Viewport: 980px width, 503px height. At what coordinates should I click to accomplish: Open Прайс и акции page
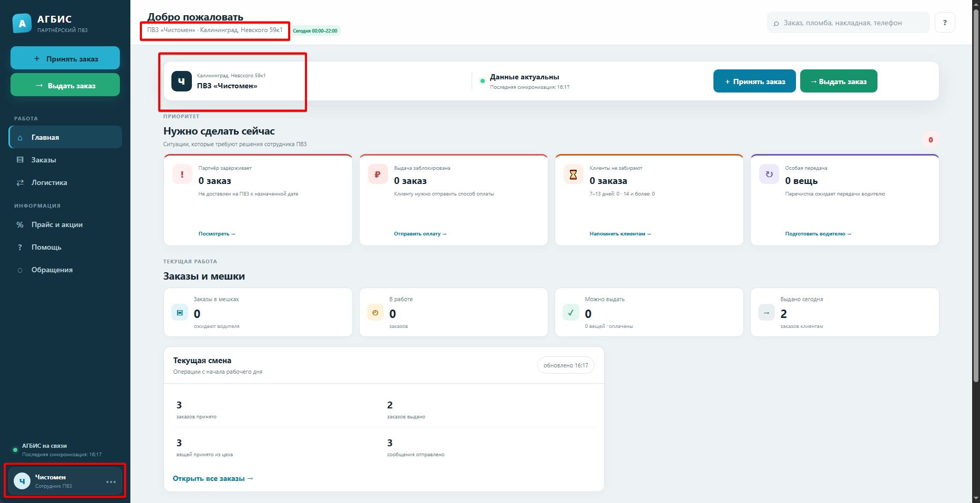[x=65, y=225]
